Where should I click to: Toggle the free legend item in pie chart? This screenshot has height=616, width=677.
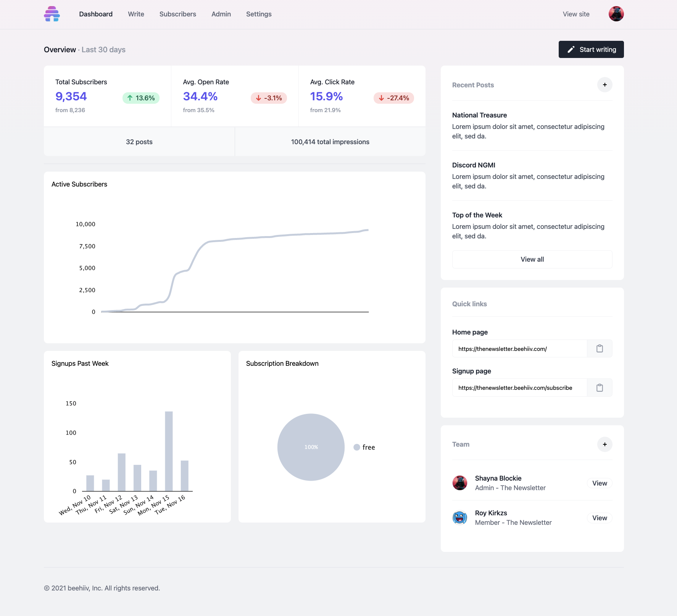[x=364, y=447]
